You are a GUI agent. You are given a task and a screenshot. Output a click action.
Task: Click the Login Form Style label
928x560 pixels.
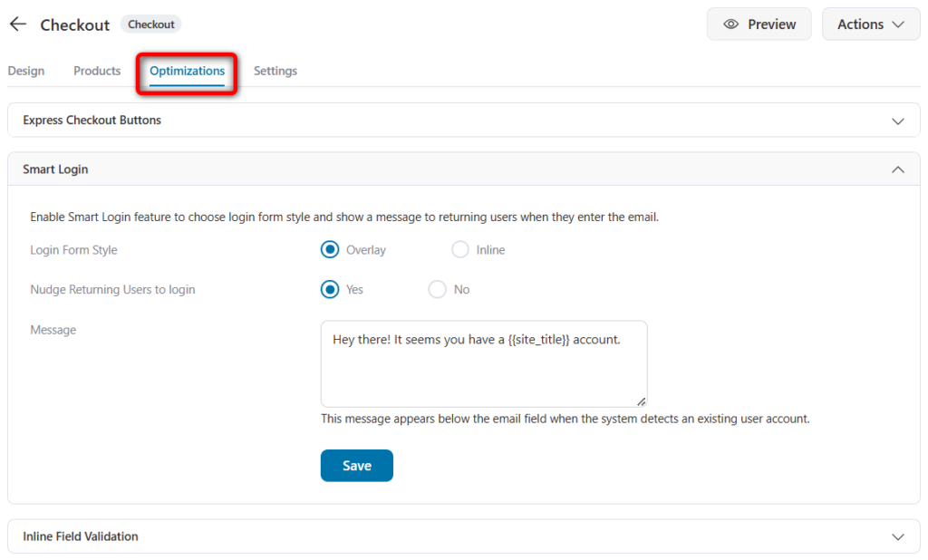(74, 250)
